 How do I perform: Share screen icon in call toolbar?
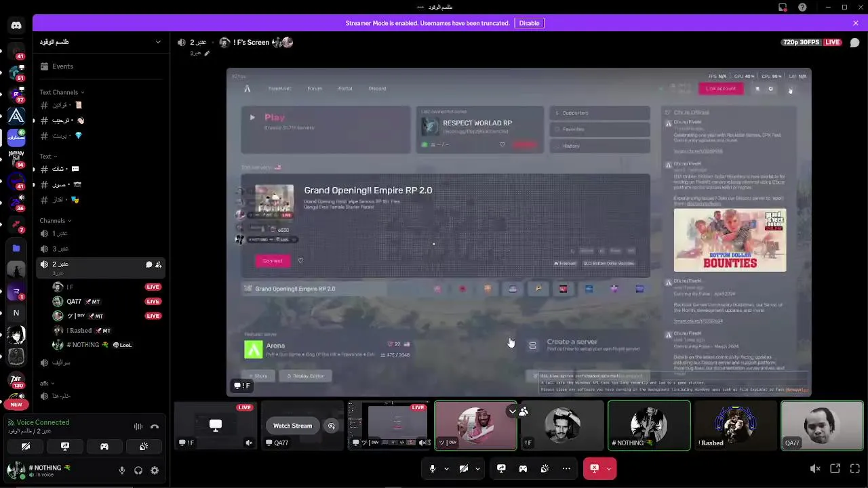[501, 468]
